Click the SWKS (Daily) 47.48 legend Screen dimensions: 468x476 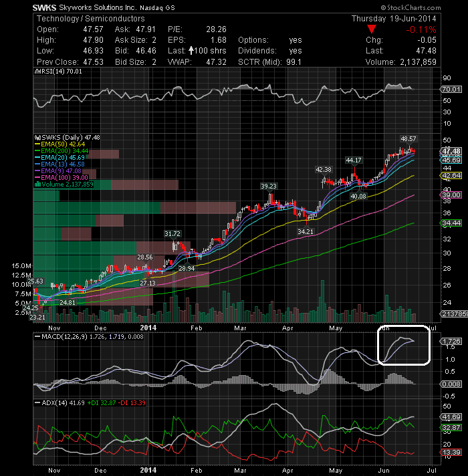[x=68, y=138]
